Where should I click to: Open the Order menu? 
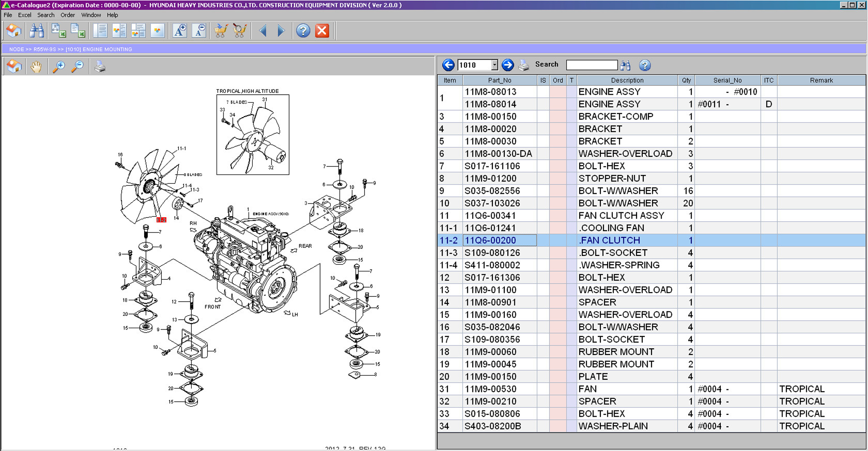coord(67,15)
